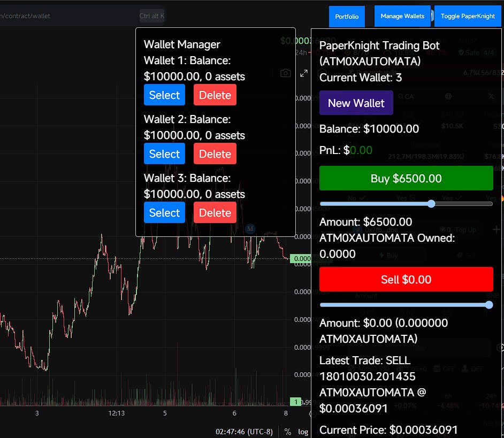This screenshot has width=504, height=438.
Task: Click 'Balance: $10000.00' in PaperKnight panel
Action: [369, 129]
